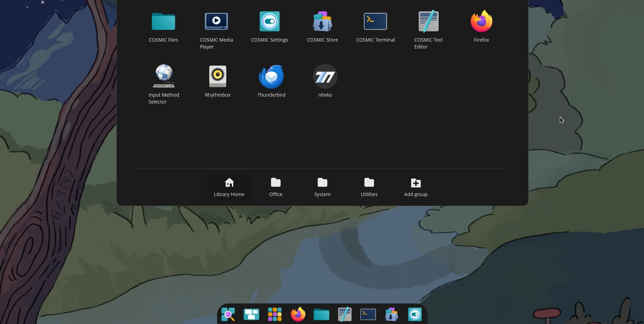The width and height of the screenshot is (644, 324).
Task: Open the launcher search icon in dock
Action: click(x=228, y=314)
